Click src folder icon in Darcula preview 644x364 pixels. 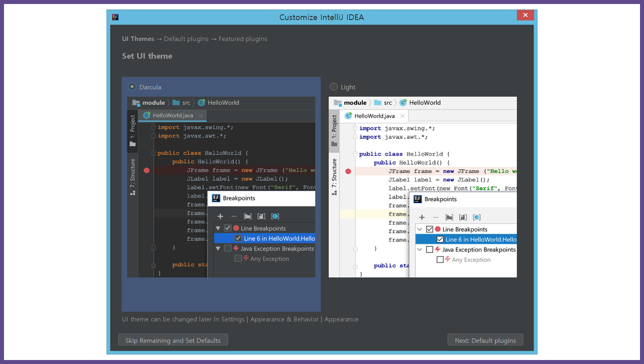coord(176,102)
